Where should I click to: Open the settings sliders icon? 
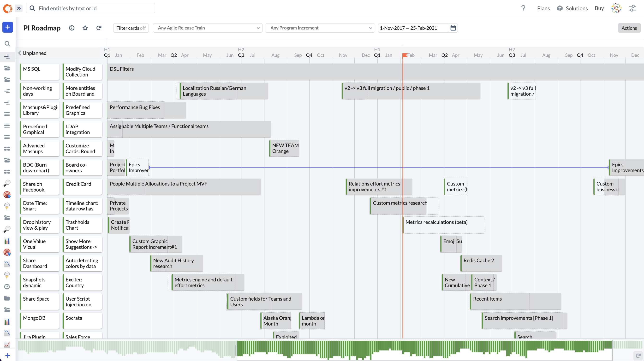(x=632, y=8)
